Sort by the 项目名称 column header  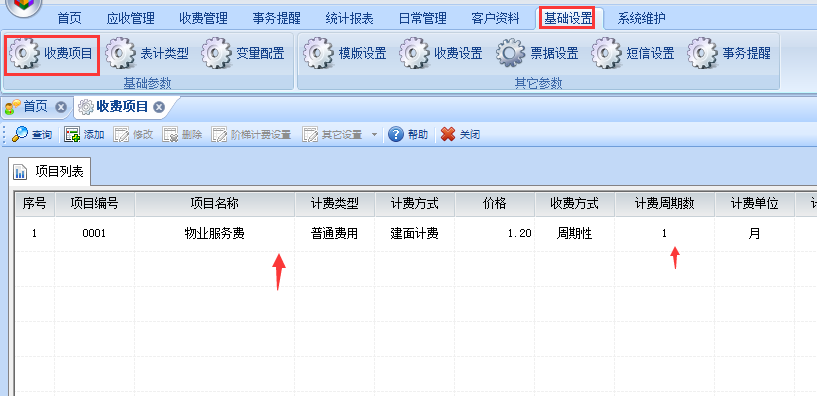point(215,204)
